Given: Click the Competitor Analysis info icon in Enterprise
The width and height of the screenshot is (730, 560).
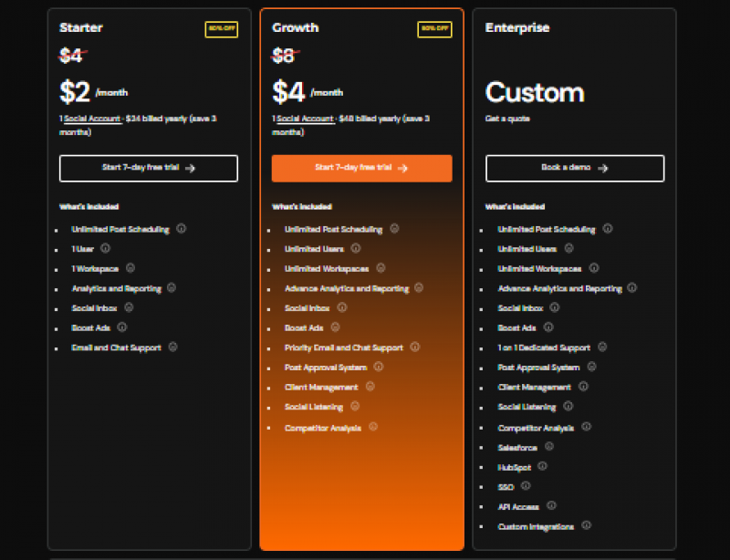Looking at the screenshot, I should point(586,426).
